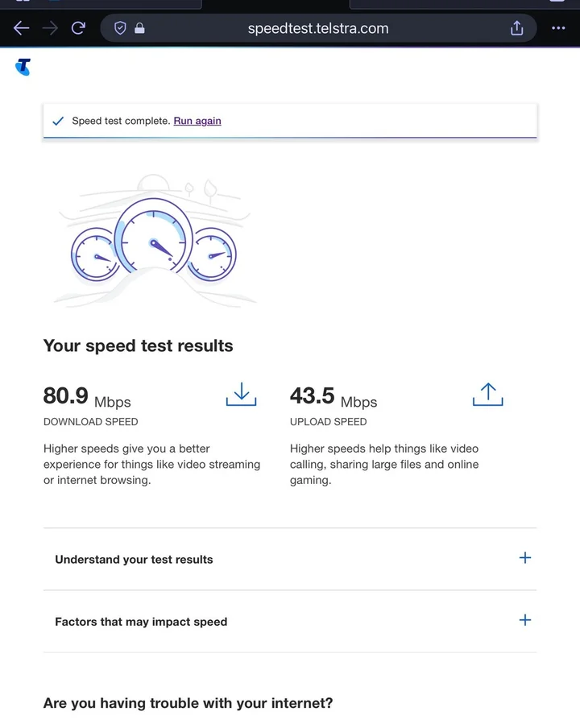The image size is (580, 728).
Task: Click the speedometer gauges illustration
Action: 153,242
